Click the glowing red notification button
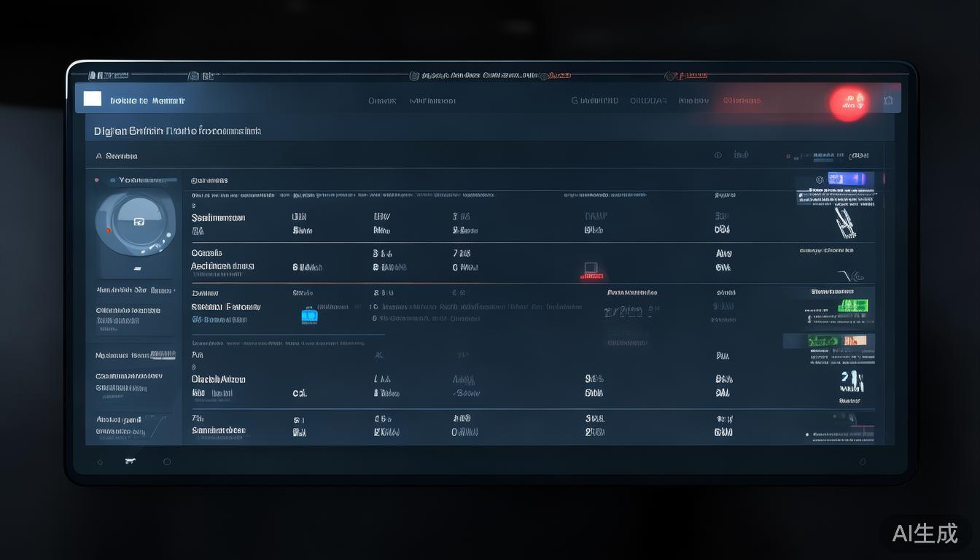980x560 pixels. click(x=848, y=103)
